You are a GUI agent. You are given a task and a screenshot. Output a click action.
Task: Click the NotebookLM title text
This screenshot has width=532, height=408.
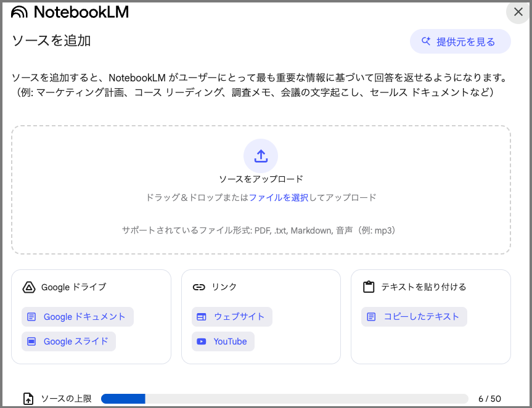pyautogui.click(x=81, y=12)
